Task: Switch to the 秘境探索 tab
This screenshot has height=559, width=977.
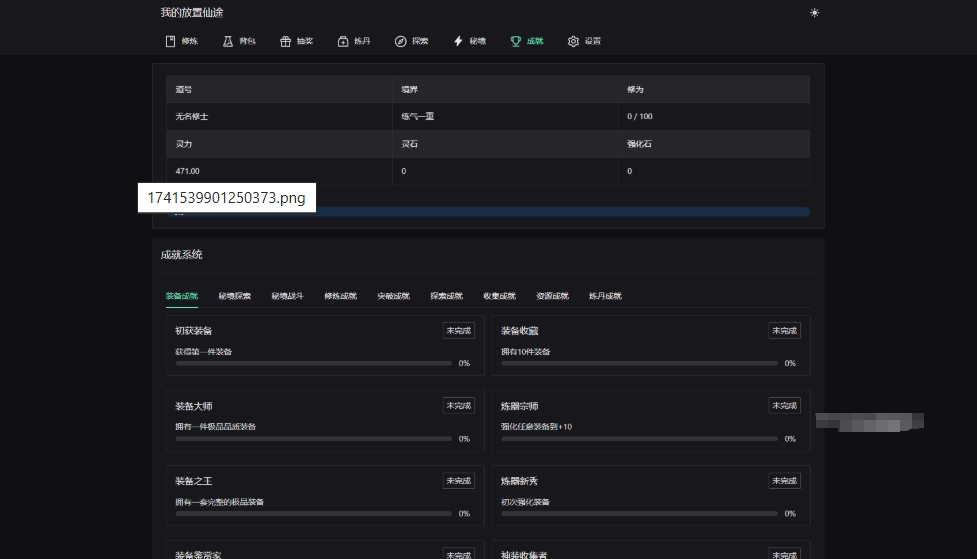Action: tap(234, 296)
